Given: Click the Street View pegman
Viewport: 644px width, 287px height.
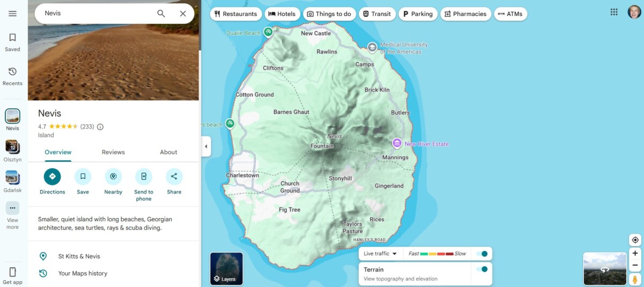Looking at the screenshot, I should [635, 279].
